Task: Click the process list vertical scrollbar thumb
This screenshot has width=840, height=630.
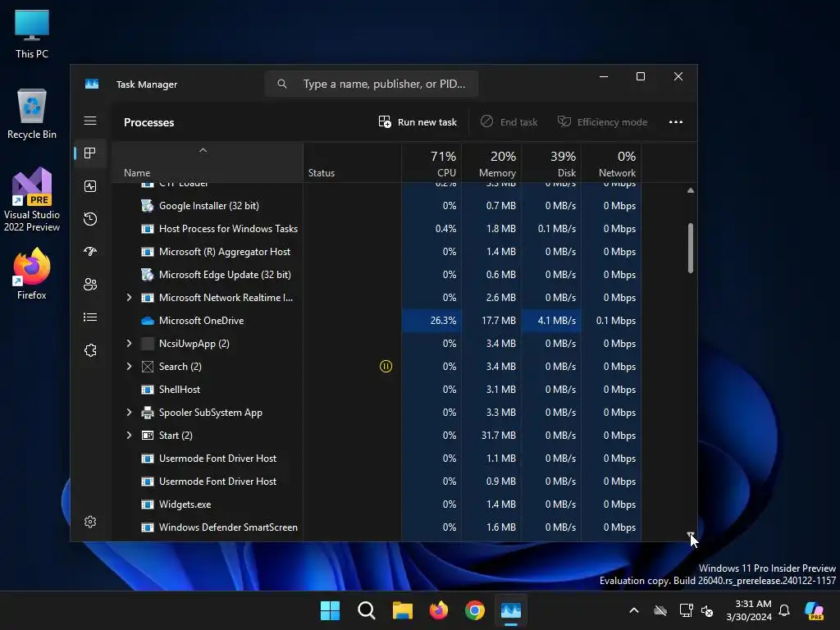Action: (x=691, y=248)
